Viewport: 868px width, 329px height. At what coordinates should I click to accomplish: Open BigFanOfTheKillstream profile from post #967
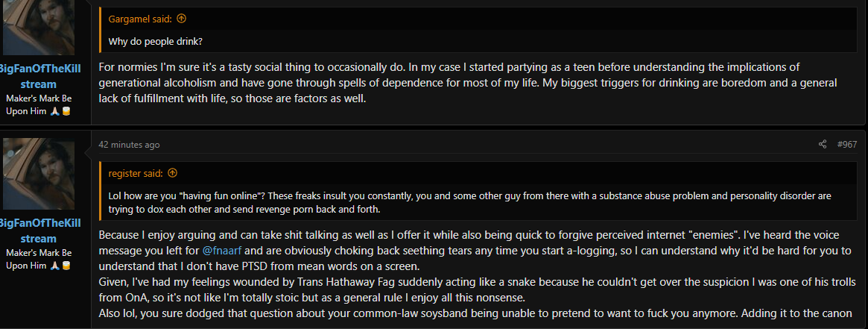(x=39, y=231)
